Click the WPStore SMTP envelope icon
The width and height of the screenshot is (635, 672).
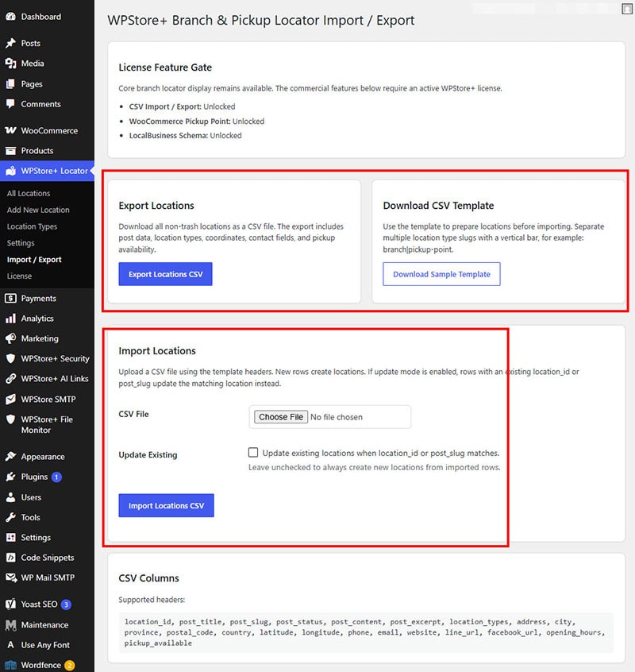pyautogui.click(x=10, y=400)
